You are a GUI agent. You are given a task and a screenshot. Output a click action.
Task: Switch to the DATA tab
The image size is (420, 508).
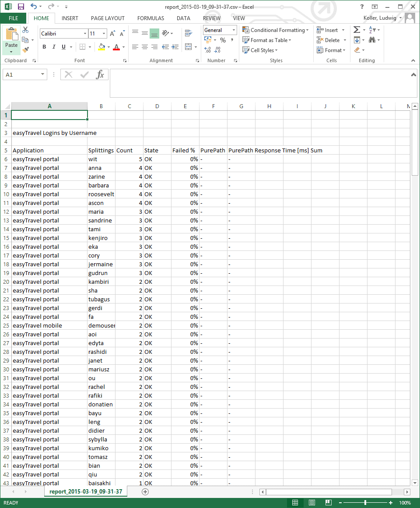tap(183, 18)
